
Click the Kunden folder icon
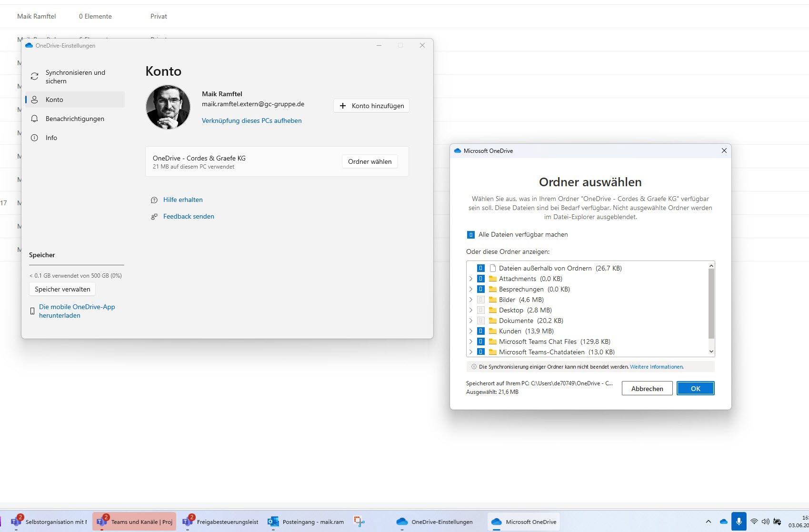click(493, 331)
